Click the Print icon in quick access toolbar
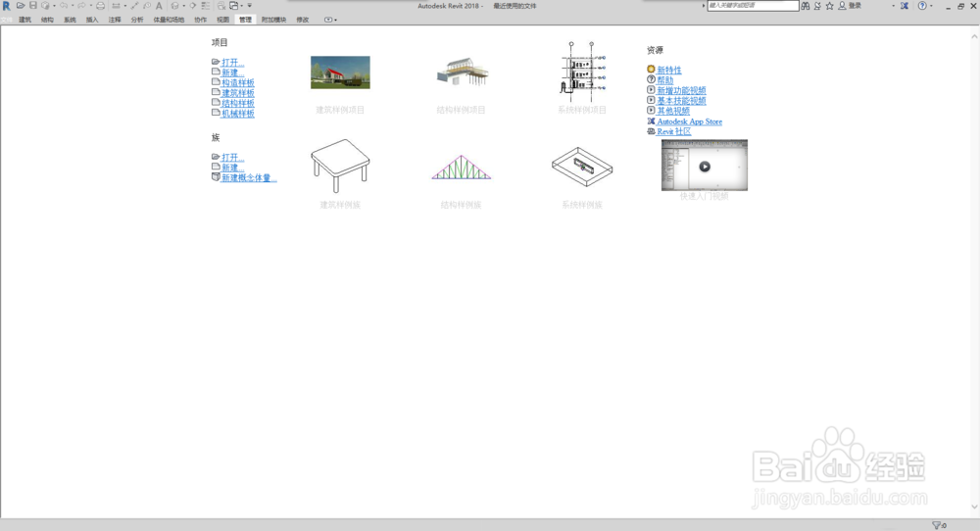980x531 pixels. click(x=101, y=6)
